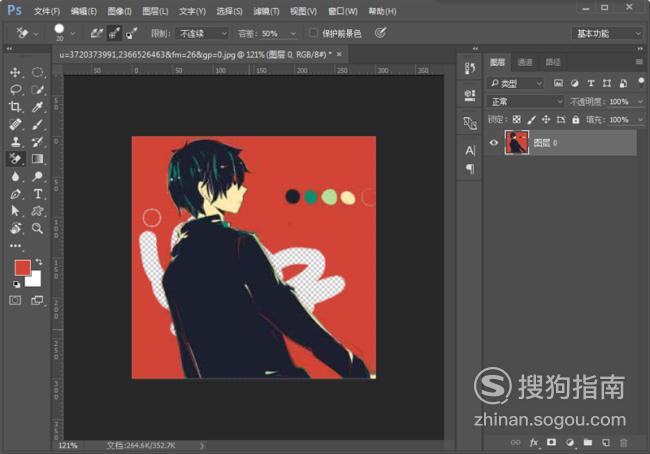Open the layer filter type dropdown
650x454 pixels.
515,84
